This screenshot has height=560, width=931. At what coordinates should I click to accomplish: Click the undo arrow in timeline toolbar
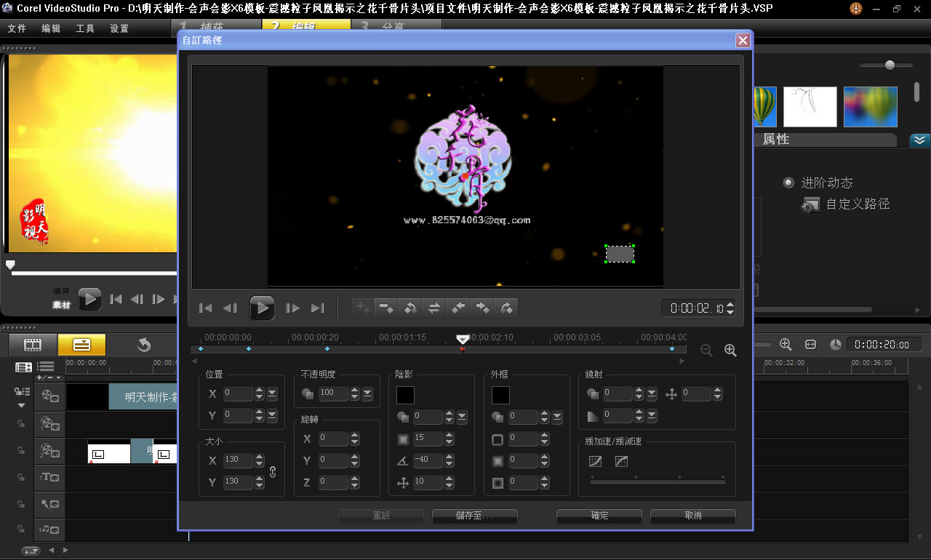[x=144, y=345]
